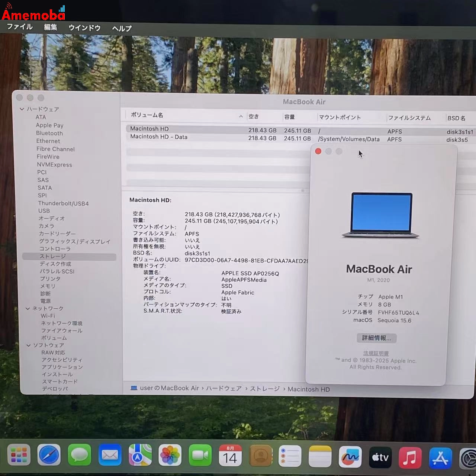Open the ヘルプ menu
The image size is (476, 476).
pyautogui.click(x=121, y=28)
